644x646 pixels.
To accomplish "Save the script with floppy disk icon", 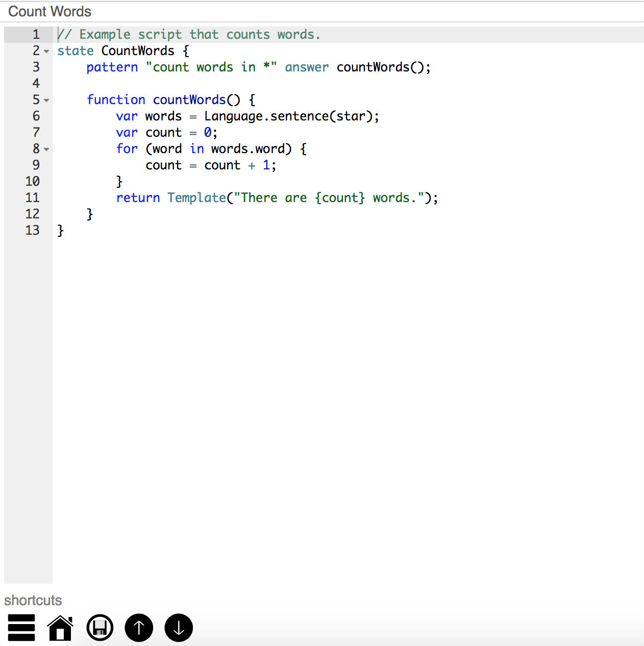I will point(100,627).
